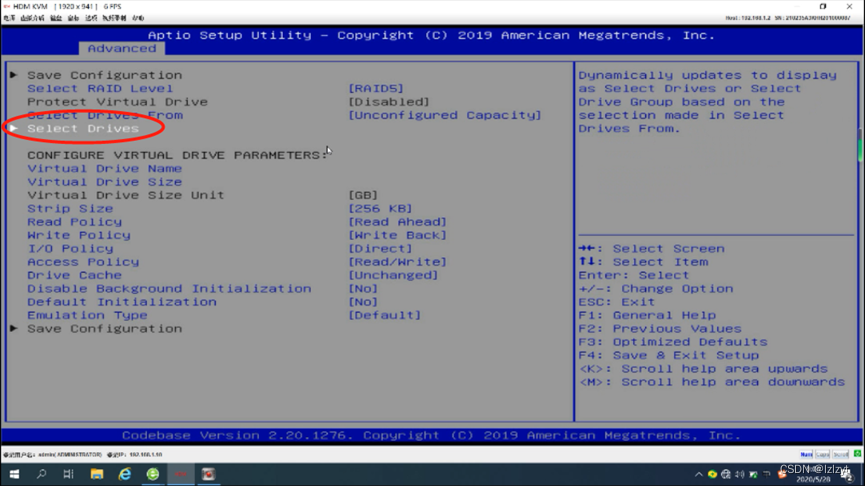Launch File Explorer from the taskbar

click(x=97, y=474)
